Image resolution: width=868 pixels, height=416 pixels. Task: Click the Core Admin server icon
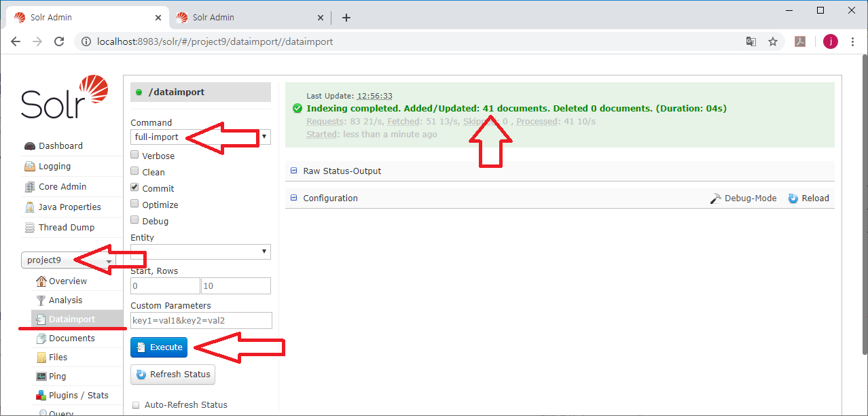coord(29,186)
